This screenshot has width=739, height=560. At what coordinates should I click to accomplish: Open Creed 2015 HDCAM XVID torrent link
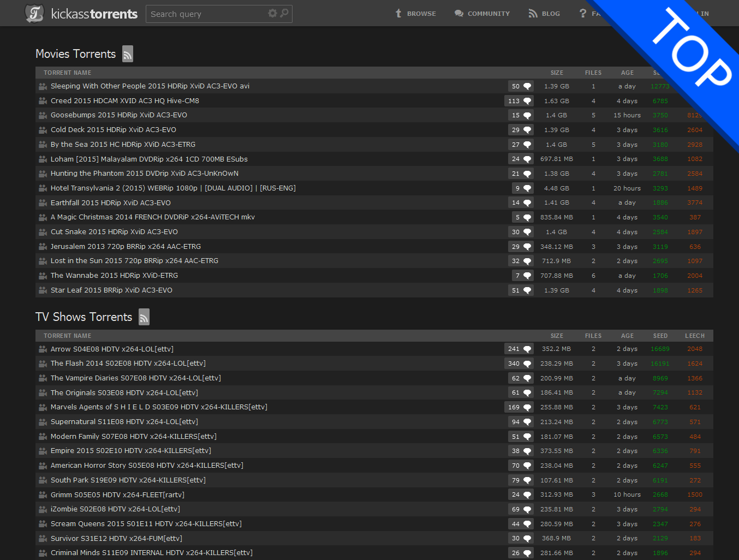(125, 101)
